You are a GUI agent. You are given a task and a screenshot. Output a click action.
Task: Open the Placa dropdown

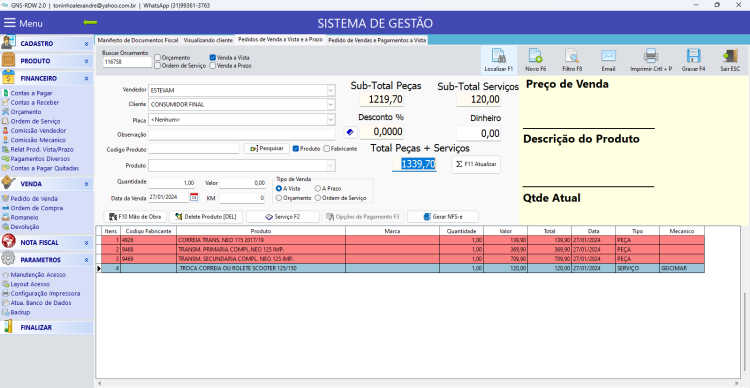click(x=331, y=119)
